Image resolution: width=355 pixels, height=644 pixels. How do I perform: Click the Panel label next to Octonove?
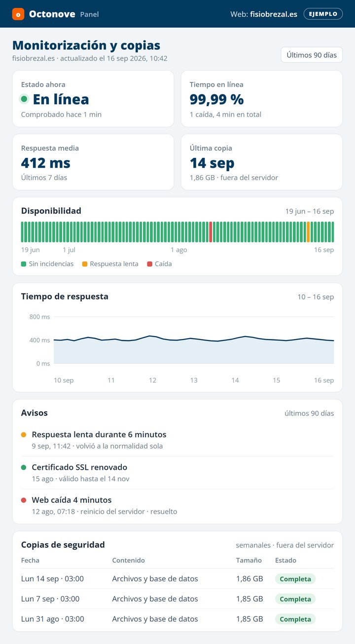tap(89, 14)
